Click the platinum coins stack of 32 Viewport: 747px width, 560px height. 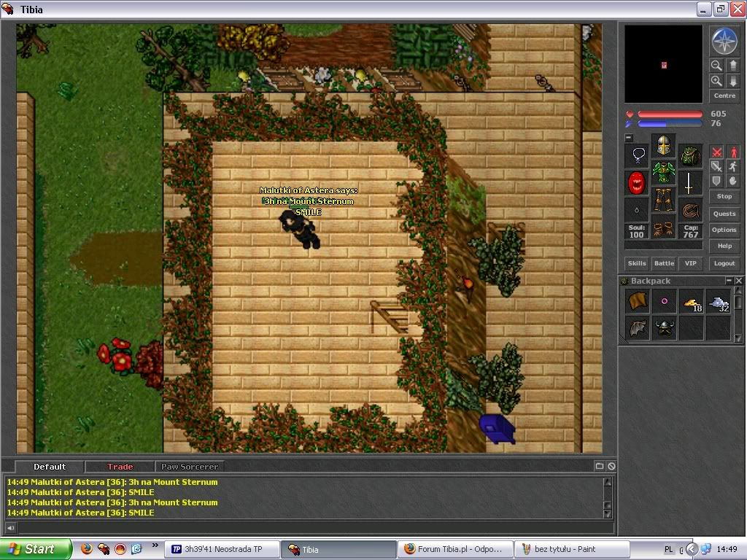point(719,301)
